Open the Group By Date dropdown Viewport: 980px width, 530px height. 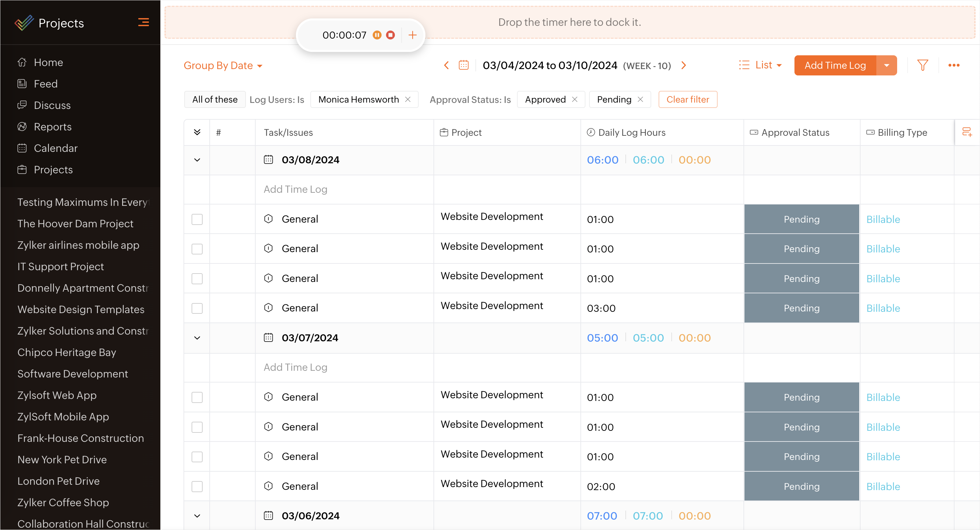tap(223, 65)
